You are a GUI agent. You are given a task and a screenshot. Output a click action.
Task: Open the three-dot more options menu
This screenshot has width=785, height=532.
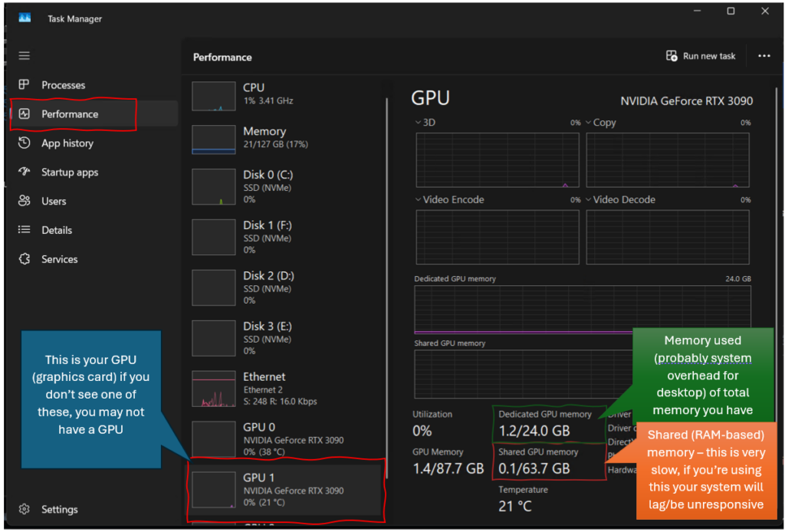[x=764, y=55]
